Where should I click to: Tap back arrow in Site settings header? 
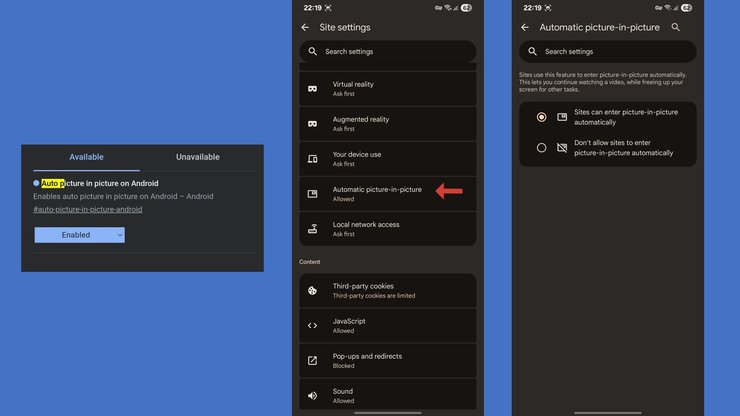(305, 27)
